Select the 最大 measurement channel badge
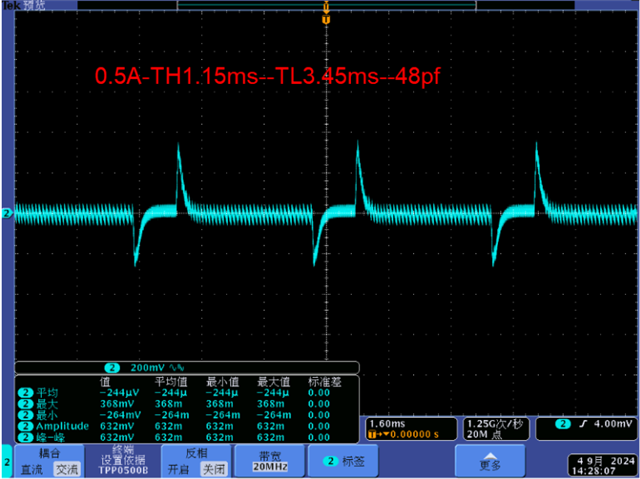Screen dimensions: 640x479 (x=25, y=404)
